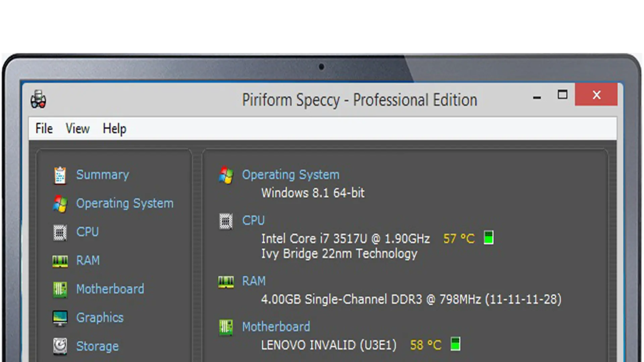
Task: Open the Operating System heading link in main panel
Action: click(290, 175)
